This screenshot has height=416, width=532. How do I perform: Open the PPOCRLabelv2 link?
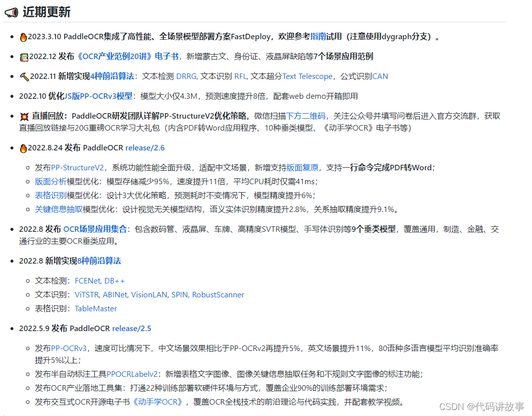pyautogui.click(x=132, y=374)
